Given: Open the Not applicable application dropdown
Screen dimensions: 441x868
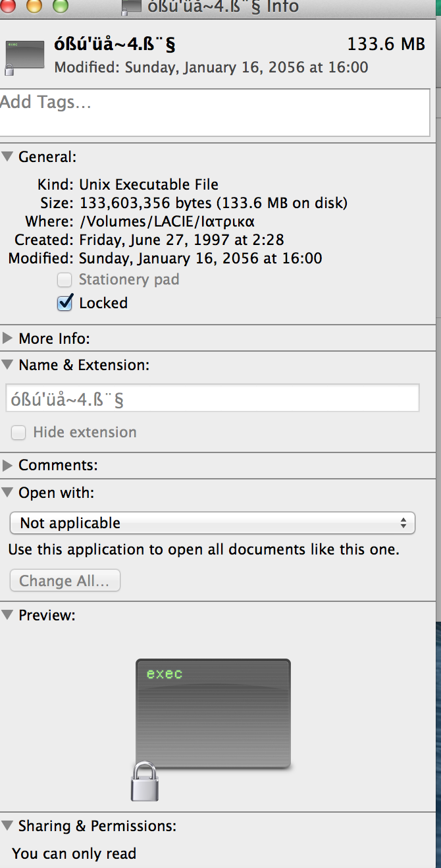Looking at the screenshot, I should (213, 523).
